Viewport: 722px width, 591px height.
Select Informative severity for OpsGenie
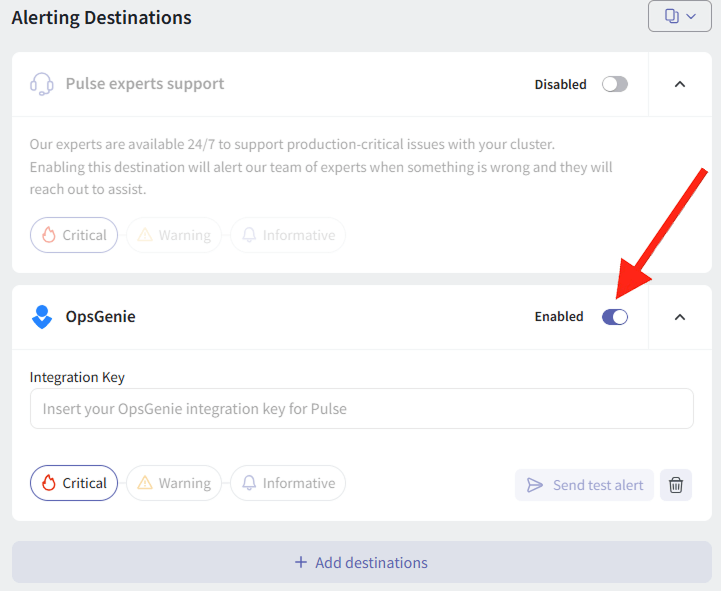click(288, 483)
